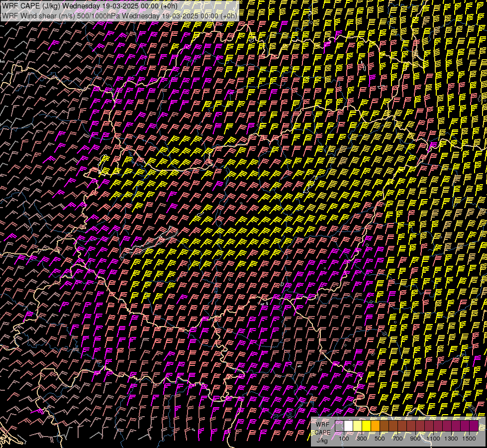This screenshot has height=448, width=487.
Task: Click the WRF CAPE title line
Action: [x=90, y=6]
